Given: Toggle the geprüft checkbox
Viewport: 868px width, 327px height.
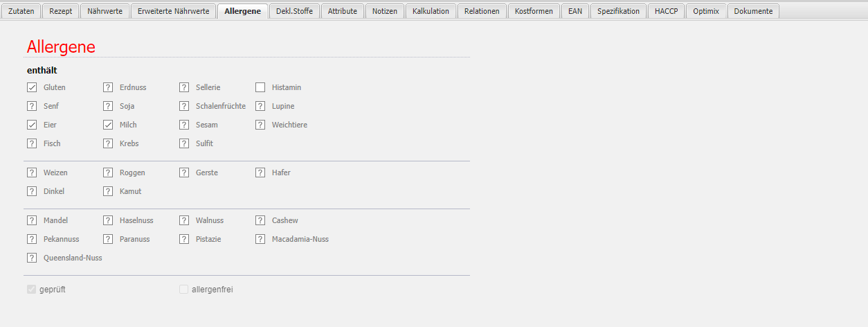Looking at the screenshot, I should tap(32, 290).
